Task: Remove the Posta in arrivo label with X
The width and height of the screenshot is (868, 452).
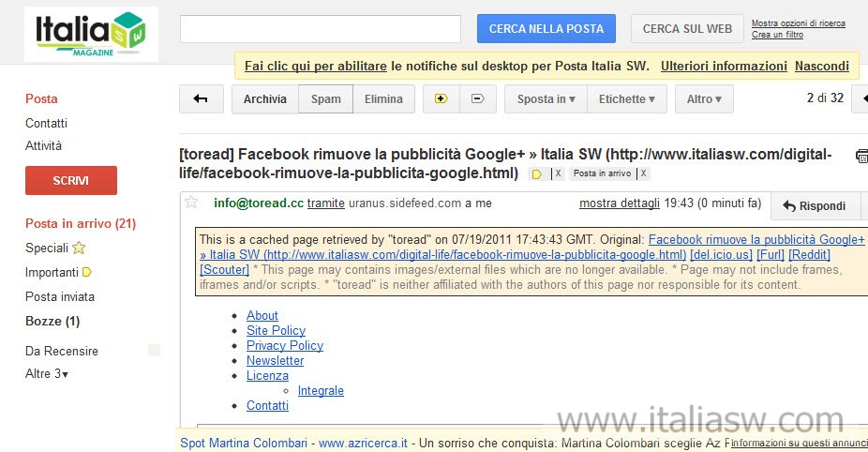Action: tap(643, 173)
